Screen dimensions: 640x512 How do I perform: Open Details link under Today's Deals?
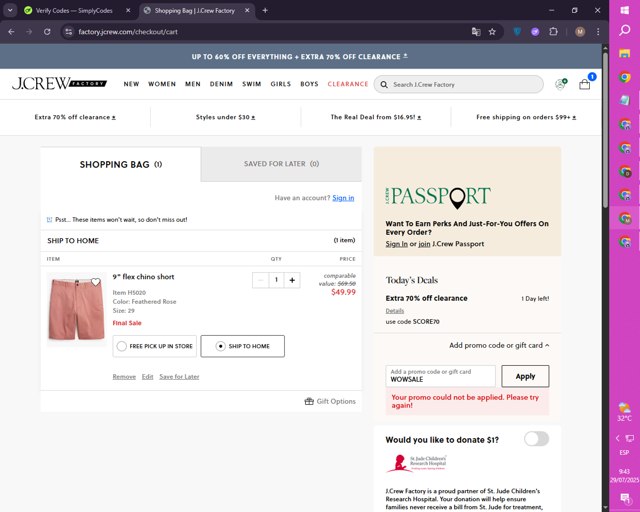tap(395, 311)
